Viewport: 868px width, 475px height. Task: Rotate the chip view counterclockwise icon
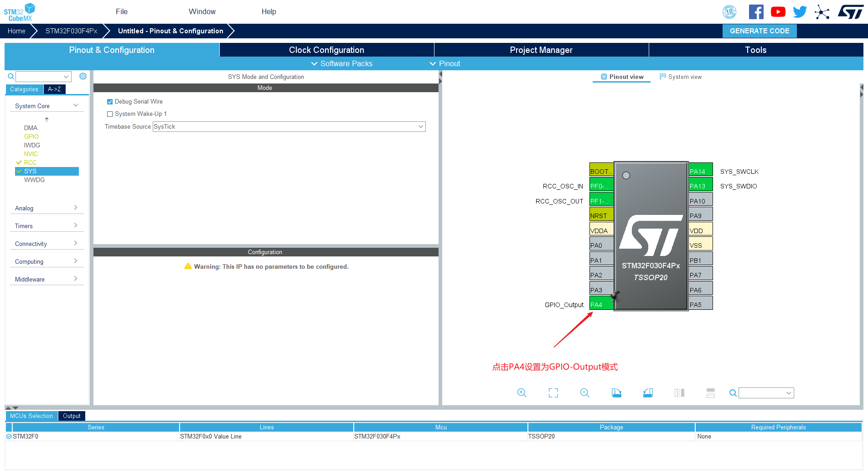click(x=648, y=393)
